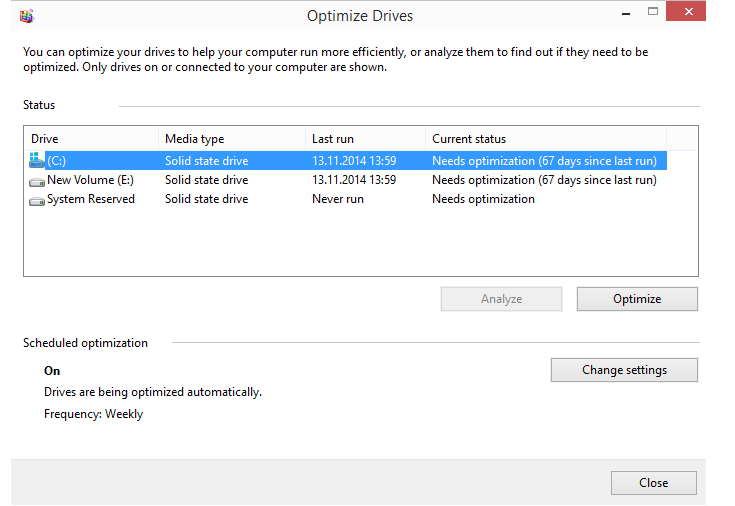
Task: Click the 'Frequency: Weekly' text
Action: 93,414
